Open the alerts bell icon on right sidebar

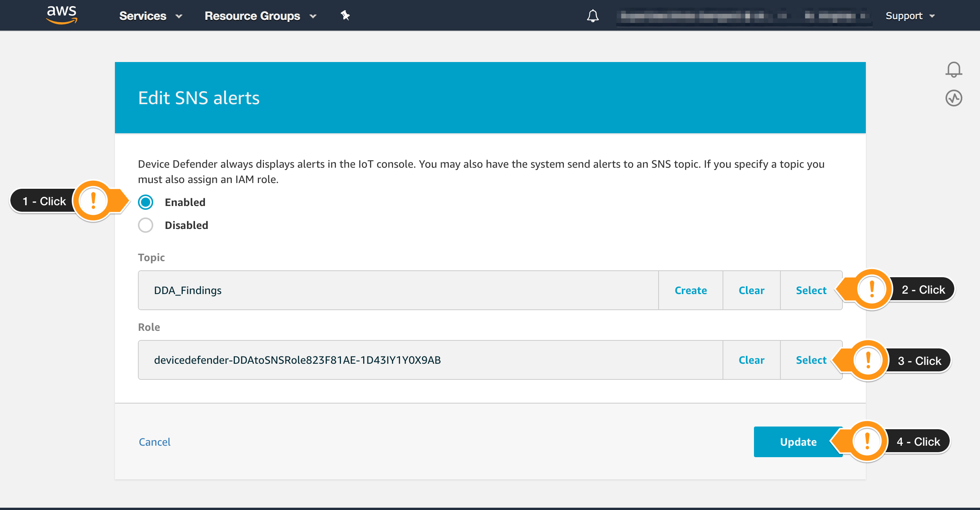tap(954, 70)
